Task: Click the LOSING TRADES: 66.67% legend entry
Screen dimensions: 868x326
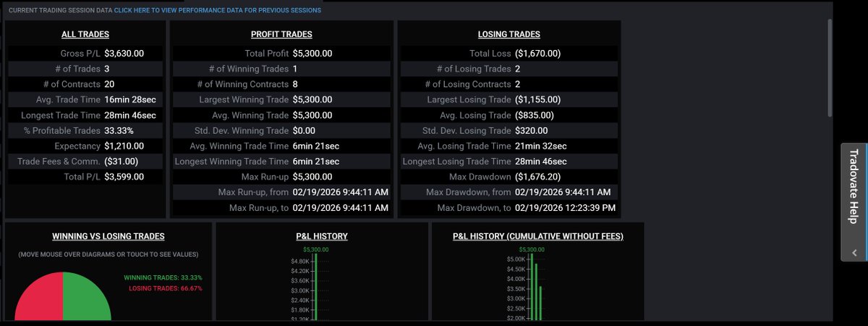Action: 166,288
